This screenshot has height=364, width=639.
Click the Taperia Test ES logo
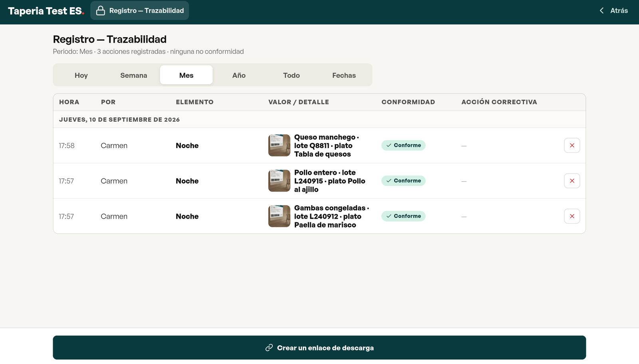click(x=46, y=11)
